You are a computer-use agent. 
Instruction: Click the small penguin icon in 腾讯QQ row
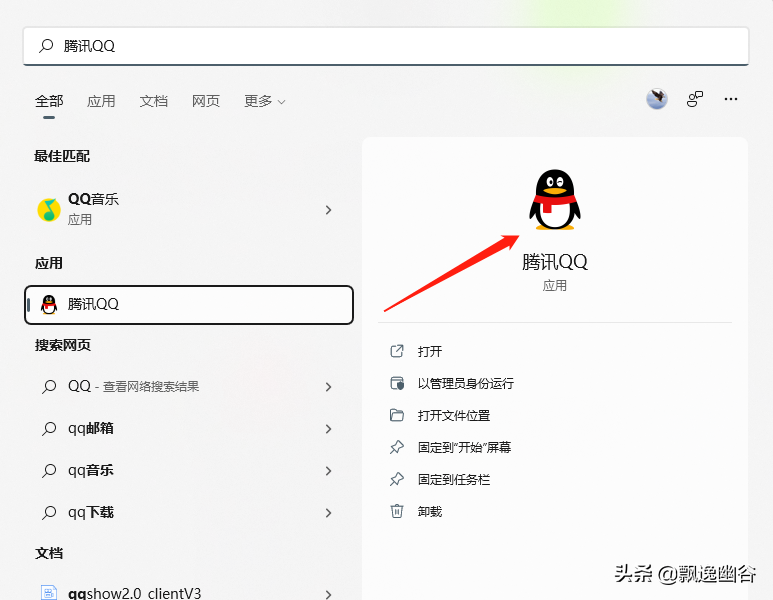click(49, 305)
